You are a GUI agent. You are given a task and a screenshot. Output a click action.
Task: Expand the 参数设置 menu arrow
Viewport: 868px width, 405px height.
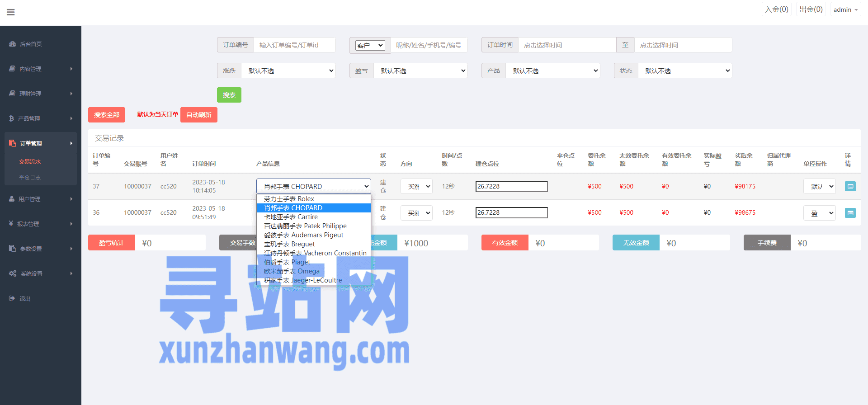tap(71, 249)
